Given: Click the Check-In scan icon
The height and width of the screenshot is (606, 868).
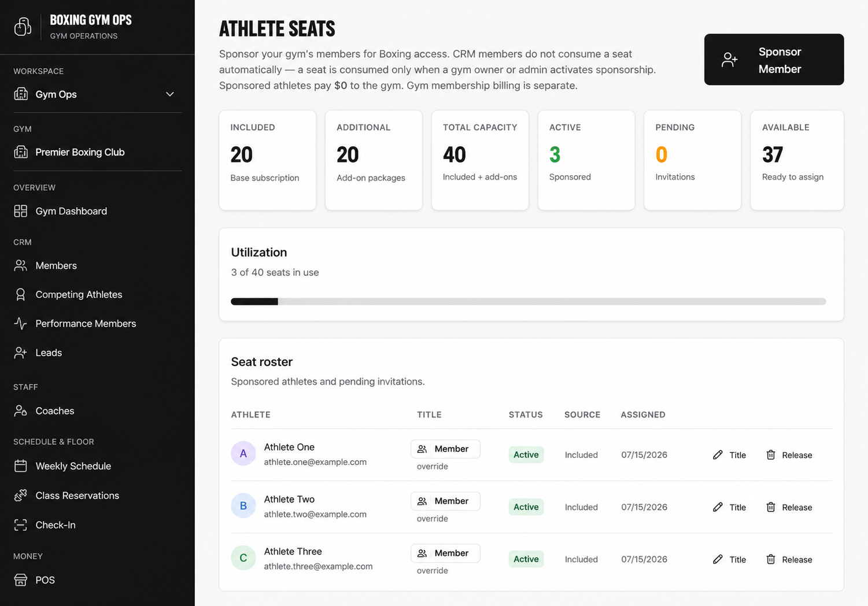Looking at the screenshot, I should [21, 525].
